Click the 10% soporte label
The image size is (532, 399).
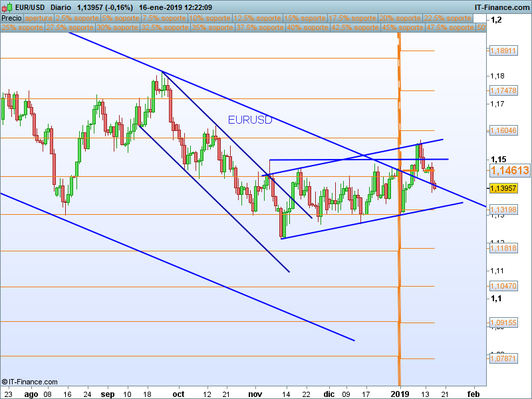pos(209,19)
